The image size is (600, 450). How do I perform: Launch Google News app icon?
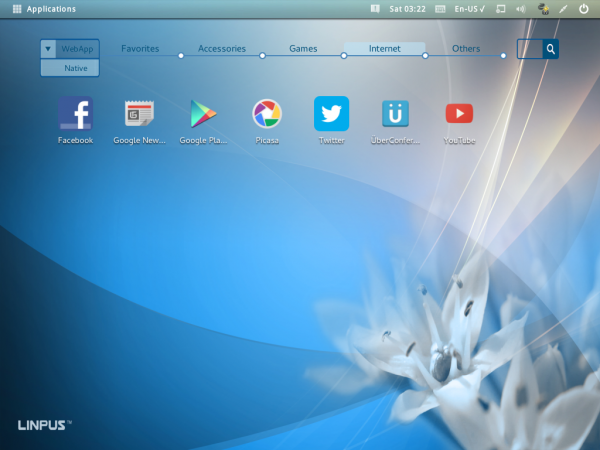pyautogui.click(x=139, y=113)
